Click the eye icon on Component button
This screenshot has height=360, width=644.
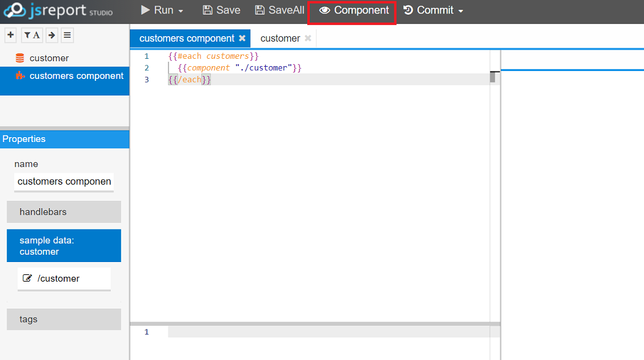pos(324,10)
